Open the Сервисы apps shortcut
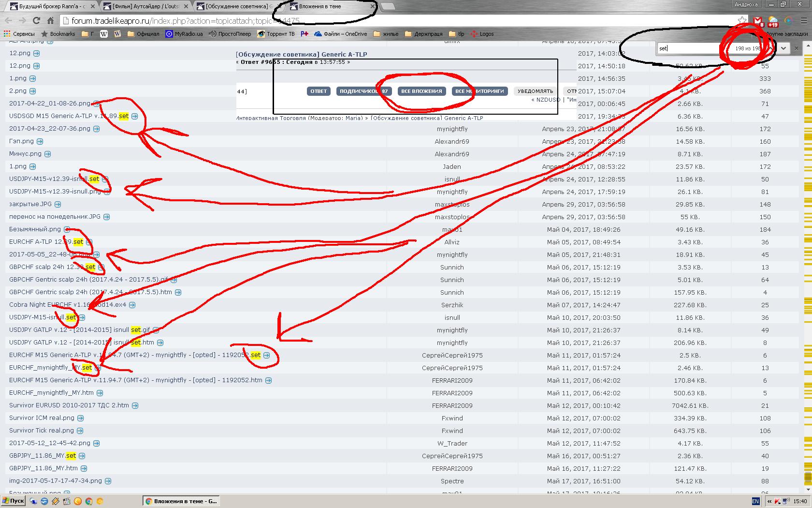 click(19, 34)
